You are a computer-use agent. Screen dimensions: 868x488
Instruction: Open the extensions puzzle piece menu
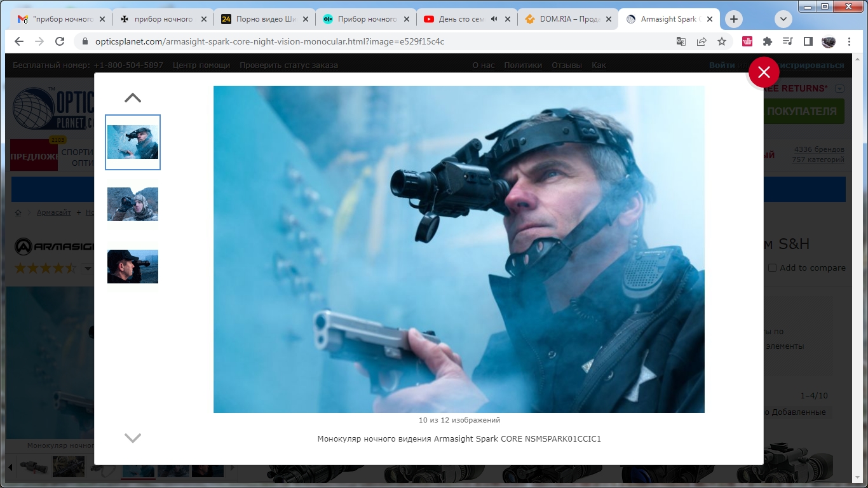(768, 41)
